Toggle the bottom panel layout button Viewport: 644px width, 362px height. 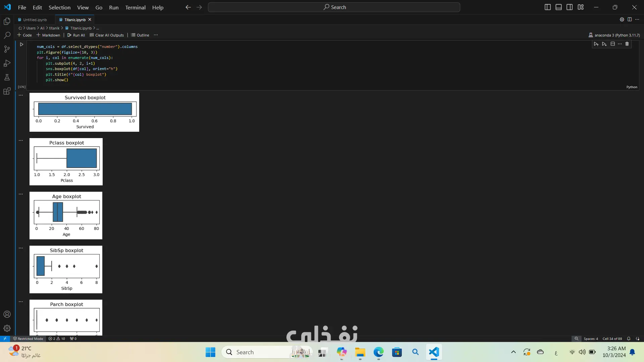pos(558,7)
